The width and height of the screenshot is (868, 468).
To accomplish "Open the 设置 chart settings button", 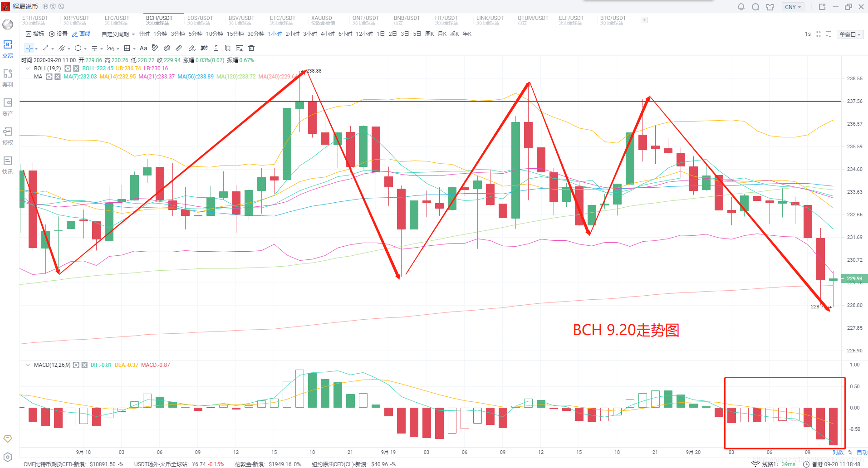I will click(x=58, y=34).
